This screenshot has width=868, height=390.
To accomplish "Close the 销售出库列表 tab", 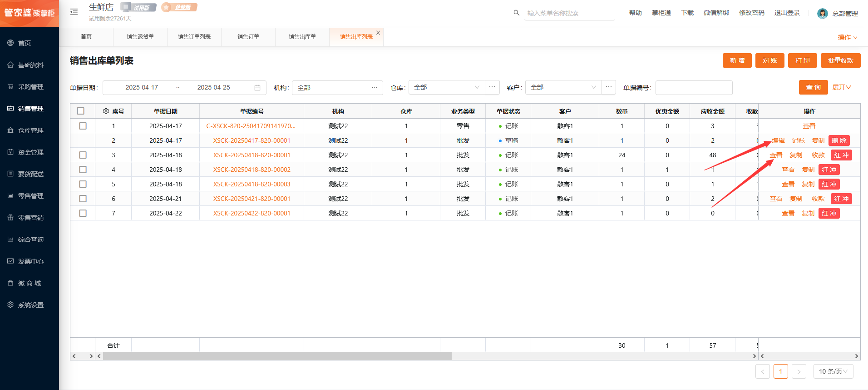I will click(378, 33).
